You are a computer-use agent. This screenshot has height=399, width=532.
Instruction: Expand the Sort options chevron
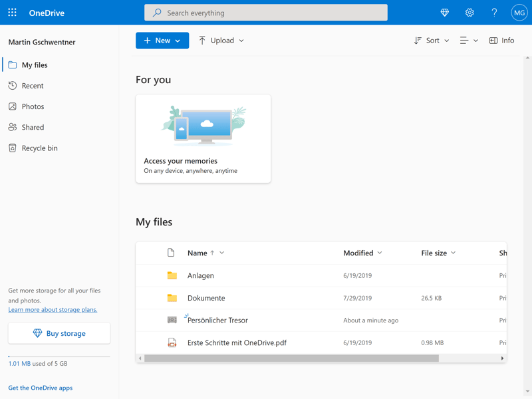coord(446,41)
